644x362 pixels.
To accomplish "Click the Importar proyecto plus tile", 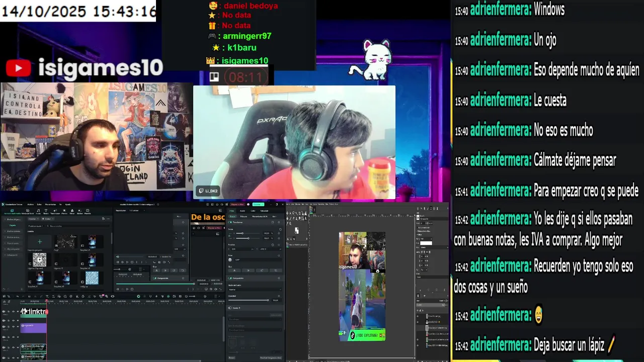I will pyautogui.click(x=40, y=242).
